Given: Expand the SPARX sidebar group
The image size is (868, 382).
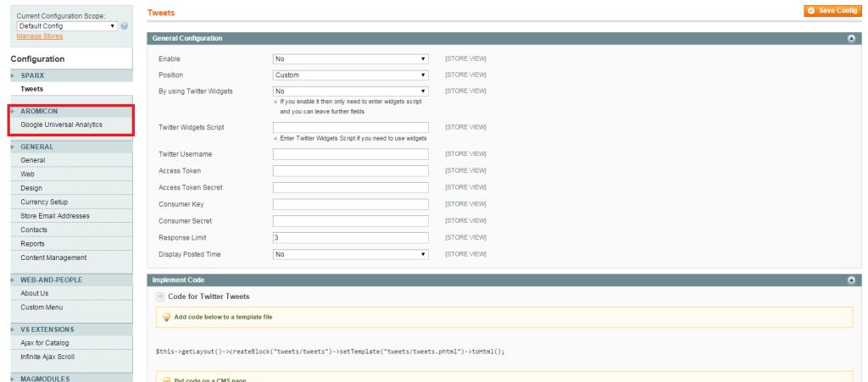Looking at the screenshot, I should (x=71, y=75).
